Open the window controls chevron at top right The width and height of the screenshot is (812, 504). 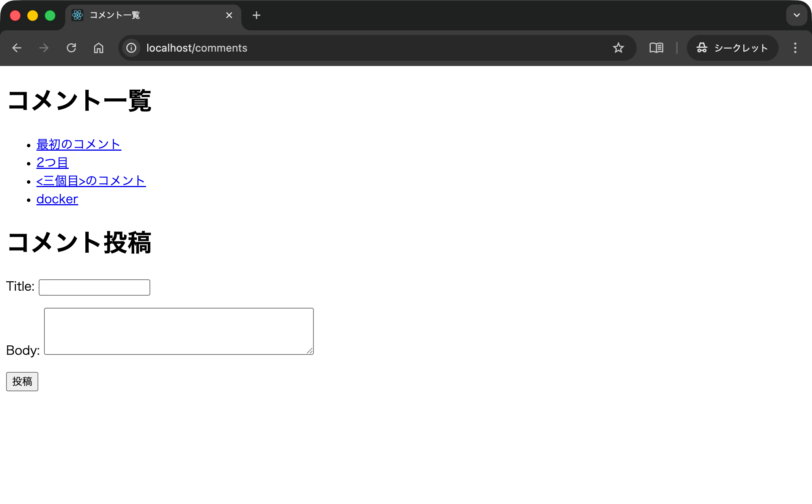[x=797, y=15]
